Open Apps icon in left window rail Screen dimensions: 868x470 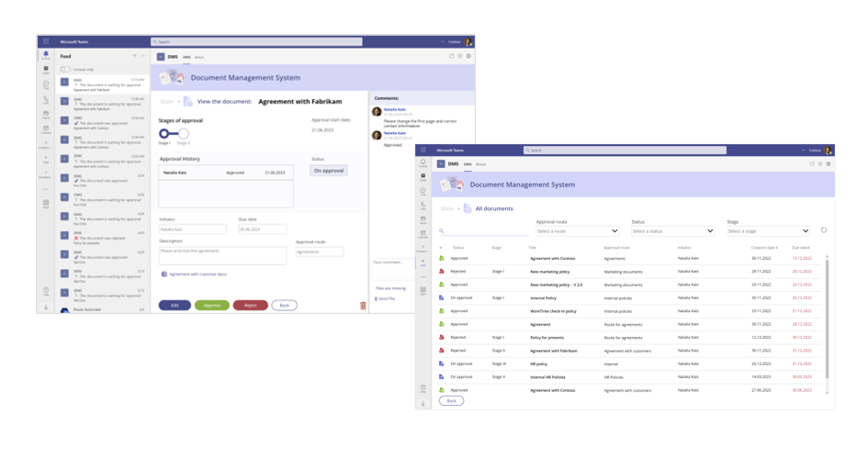point(45,204)
